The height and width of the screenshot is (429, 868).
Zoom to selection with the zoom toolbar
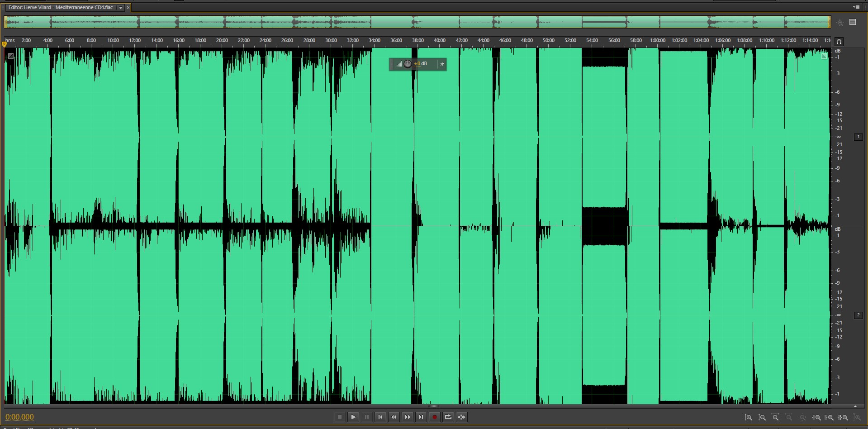843,418
